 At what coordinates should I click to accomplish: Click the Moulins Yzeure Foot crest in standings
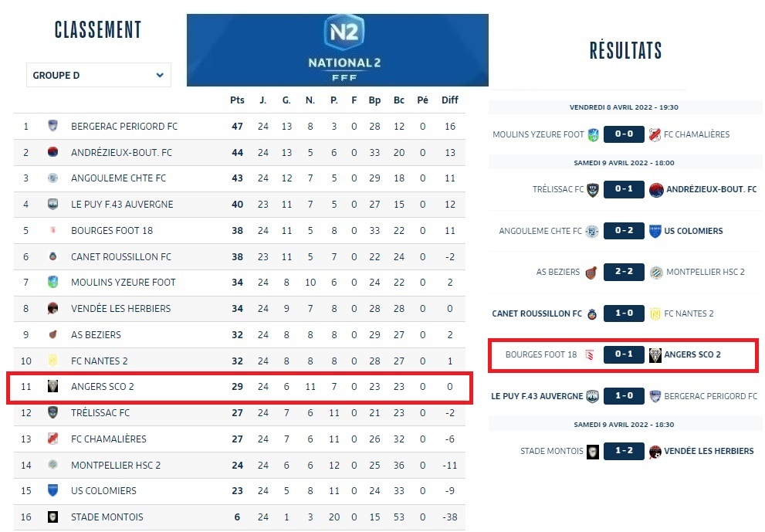coord(52,282)
